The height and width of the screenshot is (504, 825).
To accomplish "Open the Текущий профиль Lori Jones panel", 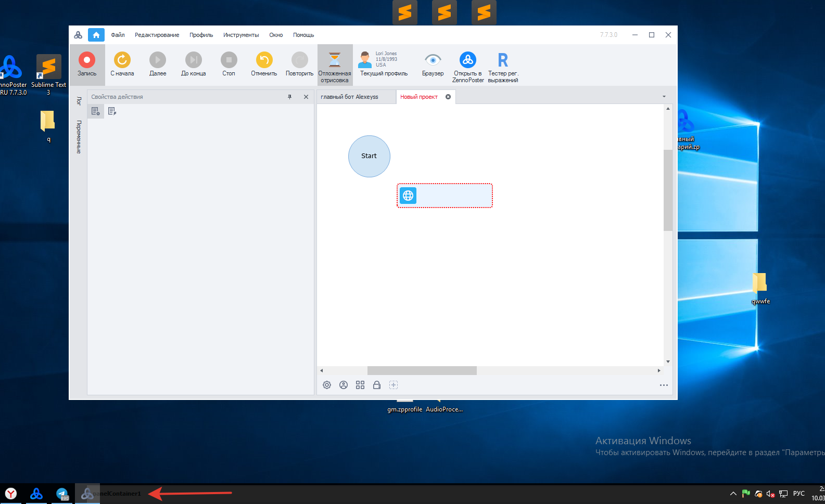I will [x=384, y=64].
